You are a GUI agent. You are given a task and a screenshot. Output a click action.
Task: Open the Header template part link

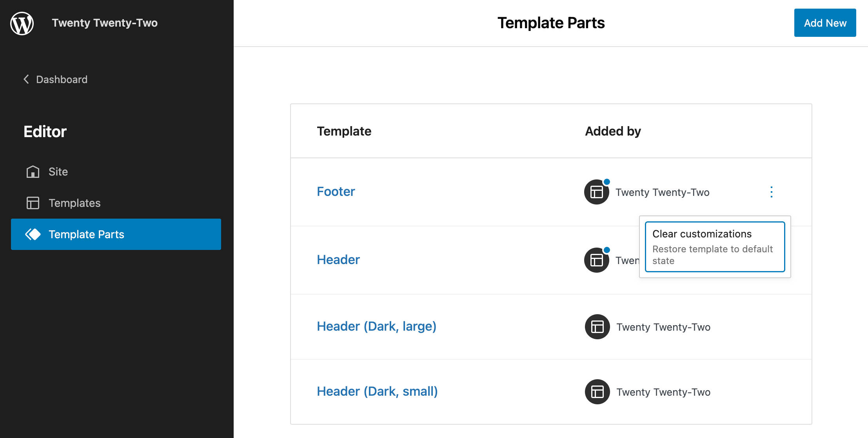tap(338, 259)
